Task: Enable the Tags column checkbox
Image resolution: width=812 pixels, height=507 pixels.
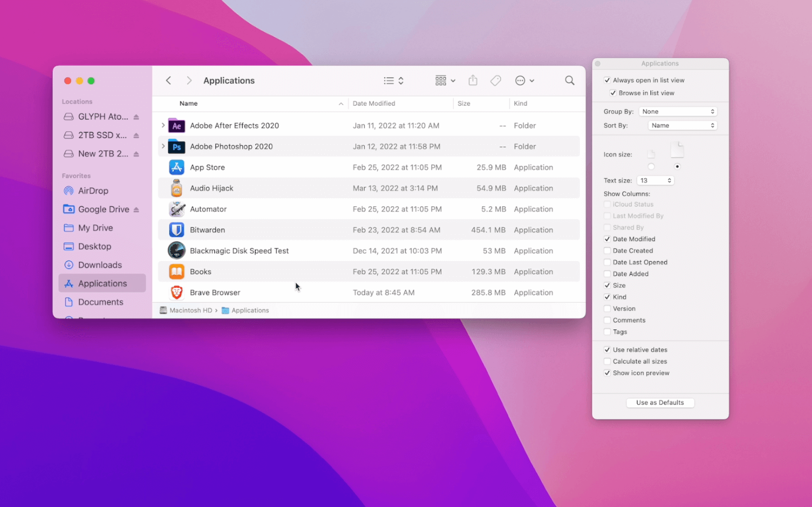Action: [x=607, y=332]
